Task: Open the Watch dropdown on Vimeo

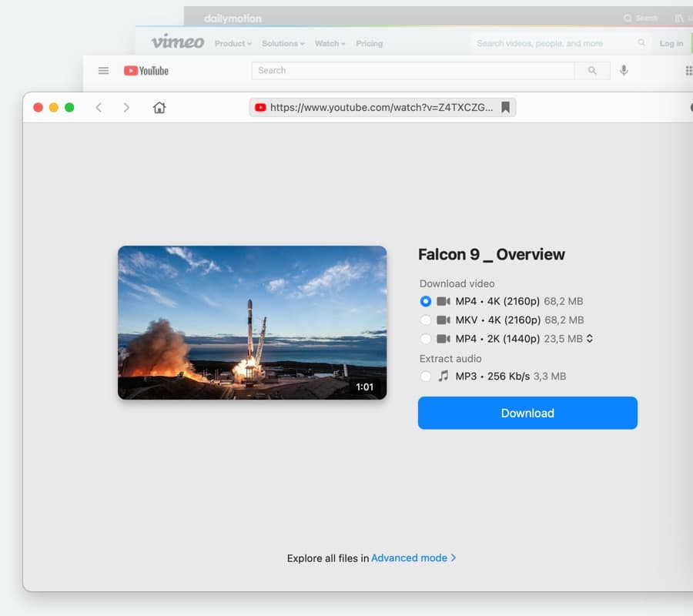Action: pyautogui.click(x=330, y=44)
